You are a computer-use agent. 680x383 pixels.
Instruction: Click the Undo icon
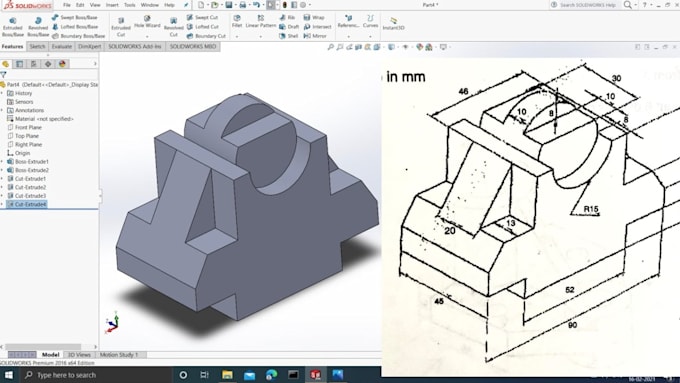click(x=256, y=5)
